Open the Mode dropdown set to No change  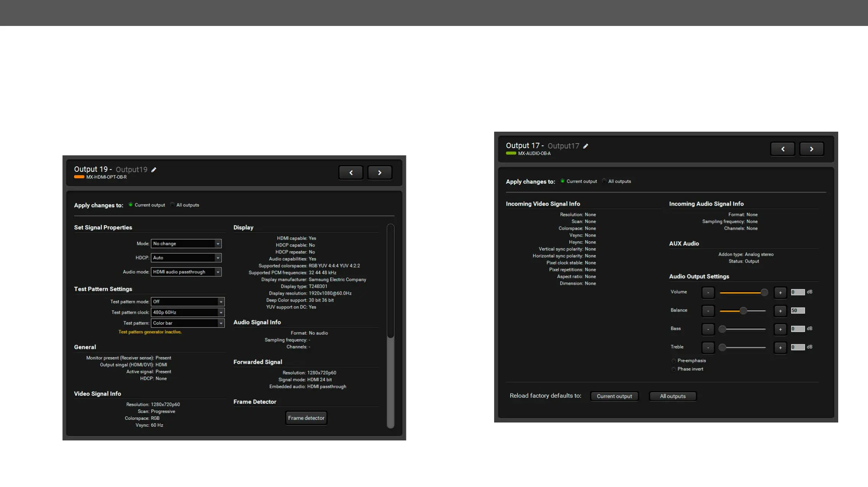(x=186, y=244)
